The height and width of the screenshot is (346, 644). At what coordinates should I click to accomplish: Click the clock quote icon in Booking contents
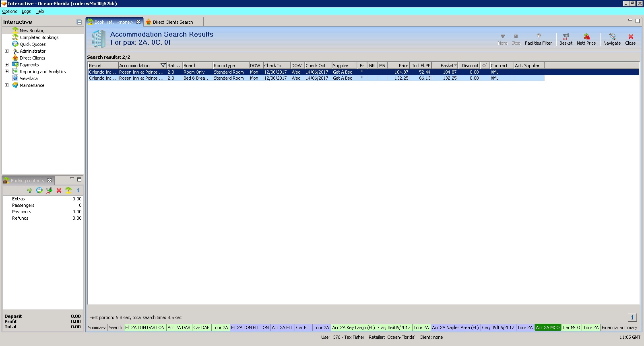39,190
